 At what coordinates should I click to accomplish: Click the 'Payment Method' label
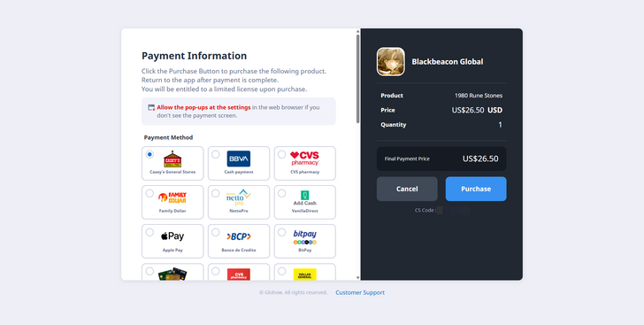coord(168,137)
